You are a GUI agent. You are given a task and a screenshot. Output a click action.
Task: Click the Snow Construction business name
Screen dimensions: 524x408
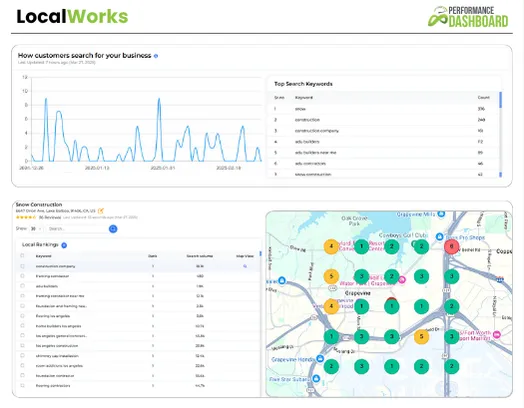[39, 205]
